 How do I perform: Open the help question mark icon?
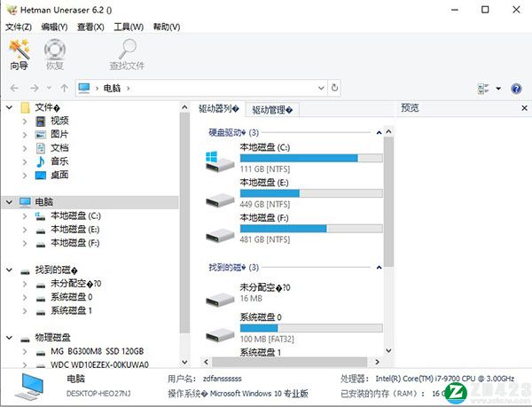click(516, 89)
